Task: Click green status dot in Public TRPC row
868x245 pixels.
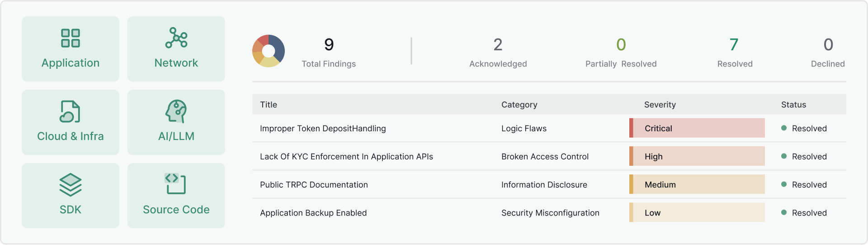Action: click(784, 184)
